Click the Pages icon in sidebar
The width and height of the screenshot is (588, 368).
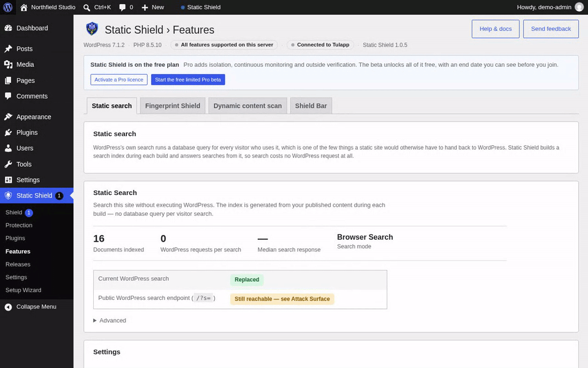pos(8,80)
